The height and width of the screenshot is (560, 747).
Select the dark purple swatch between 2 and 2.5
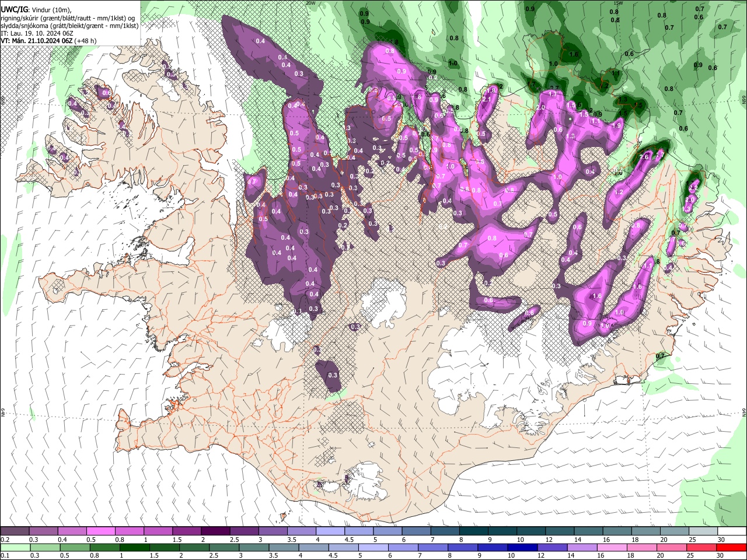coord(215,531)
